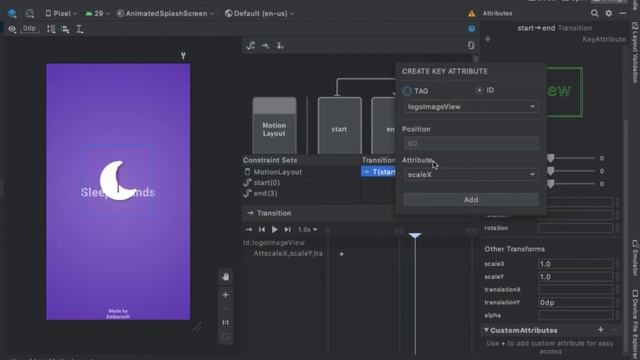640x360 pixels.
Task: Select the MotionLayout row in Constraint Sets
Action: tap(301, 172)
